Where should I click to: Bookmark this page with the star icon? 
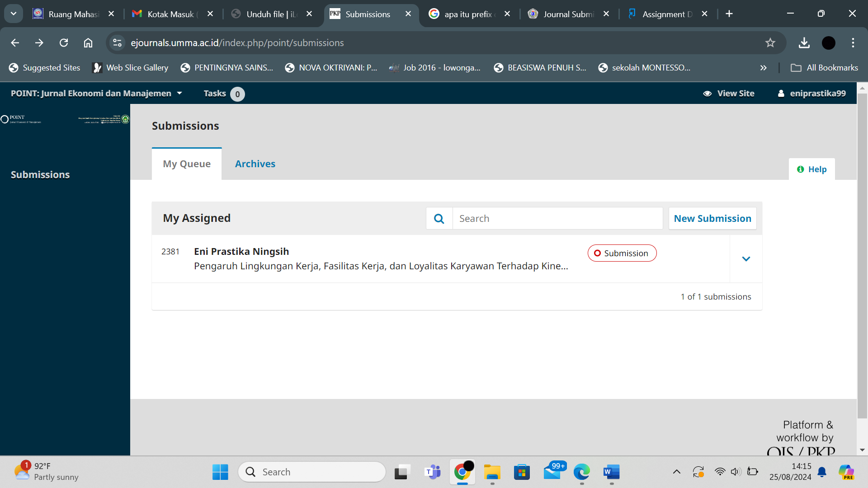pyautogui.click(x=770, y=42)
